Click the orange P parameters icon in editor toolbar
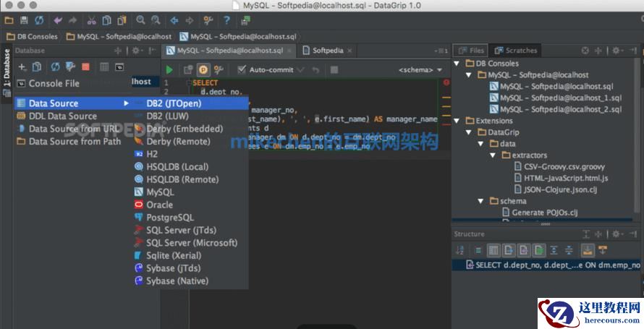Viewport: 644px width, 329px height. pyautogui.click(x=203, y=69)
